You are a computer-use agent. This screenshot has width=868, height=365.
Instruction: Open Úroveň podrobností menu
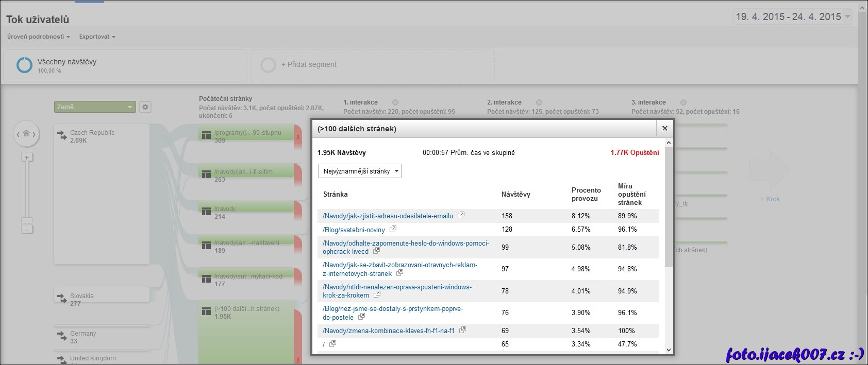(x=38, y=37)
